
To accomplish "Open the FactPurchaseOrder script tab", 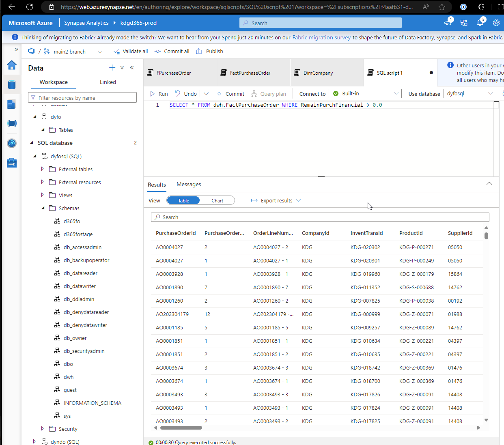I will tap(250, 73).
